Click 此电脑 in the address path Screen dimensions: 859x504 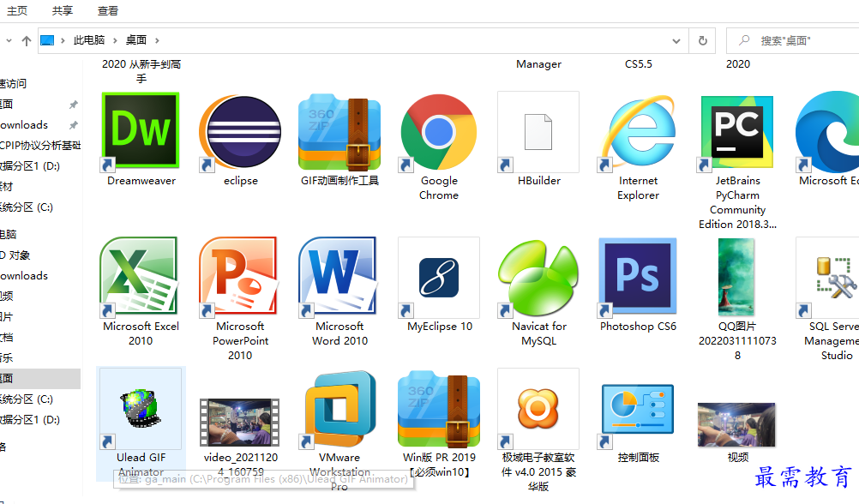click(x=89, y=40)
